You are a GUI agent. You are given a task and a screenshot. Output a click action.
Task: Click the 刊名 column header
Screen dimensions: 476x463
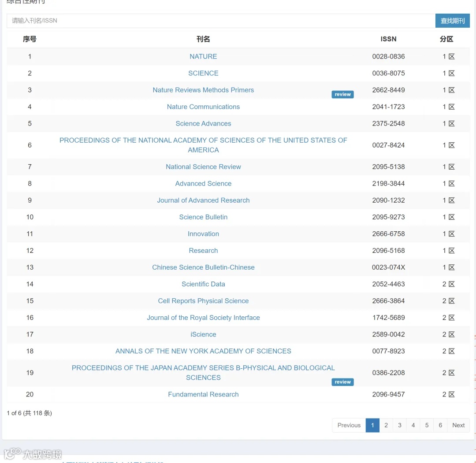coord(203,39)
